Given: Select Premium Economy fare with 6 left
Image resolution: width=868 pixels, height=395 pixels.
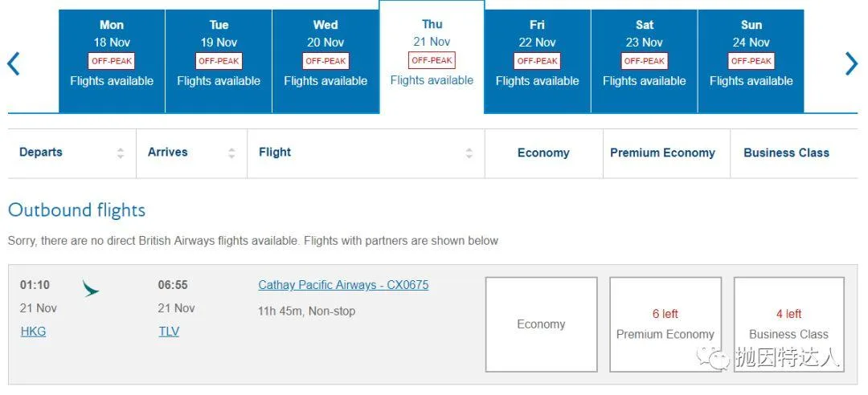Looking at the screenshot, I should pos(665,324).
